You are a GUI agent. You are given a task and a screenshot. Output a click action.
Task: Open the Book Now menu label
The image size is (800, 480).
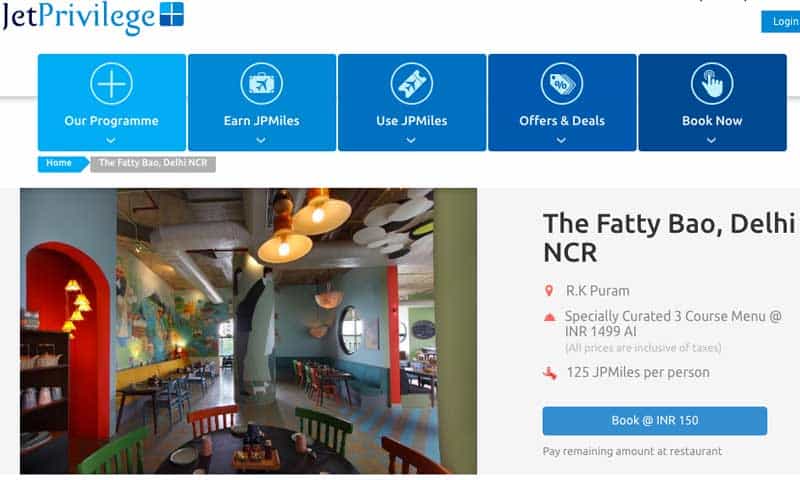(712, 121)
